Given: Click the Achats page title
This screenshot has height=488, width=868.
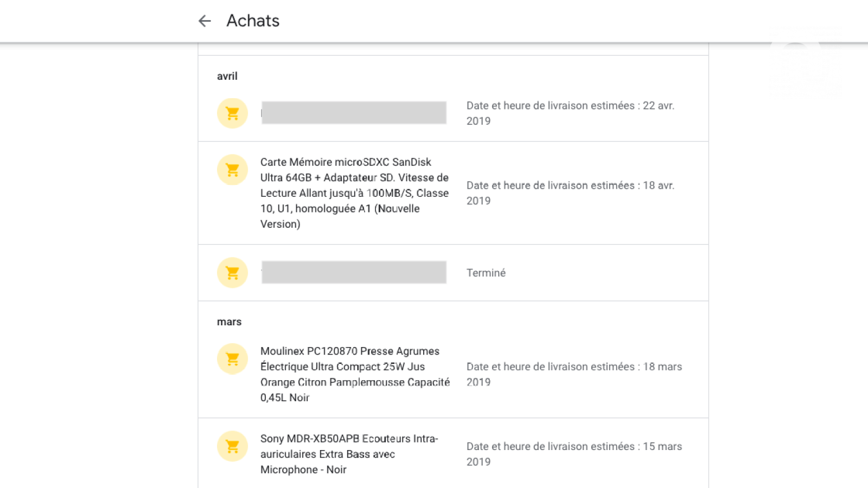Looking at the screenshot, I should pyautogui.click(x=253, y=21).
